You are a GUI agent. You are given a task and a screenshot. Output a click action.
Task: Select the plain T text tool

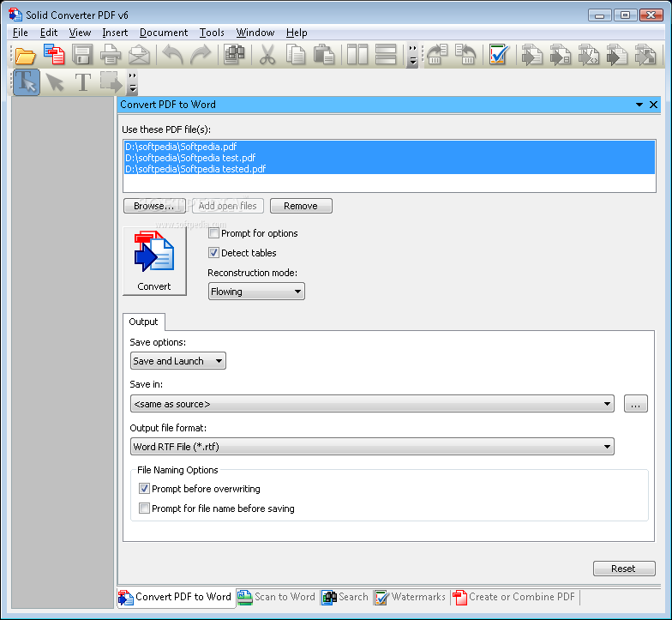click(82, 82)
